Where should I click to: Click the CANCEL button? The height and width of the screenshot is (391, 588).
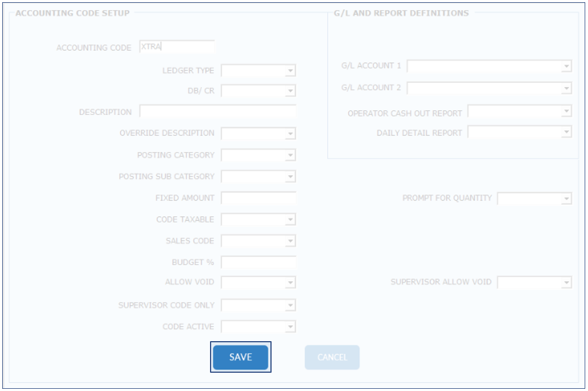[332, 357]
